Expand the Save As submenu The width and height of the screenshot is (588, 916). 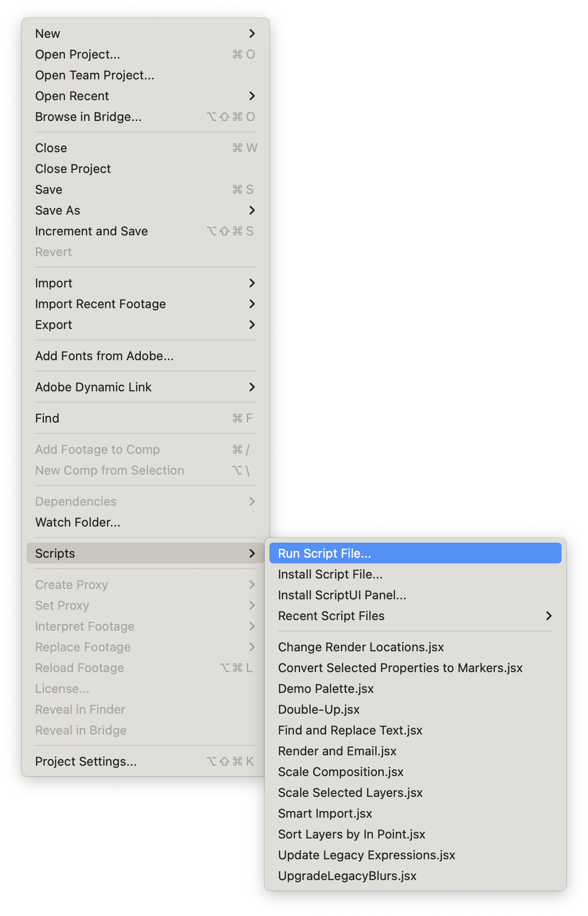[x=146, y=210]
